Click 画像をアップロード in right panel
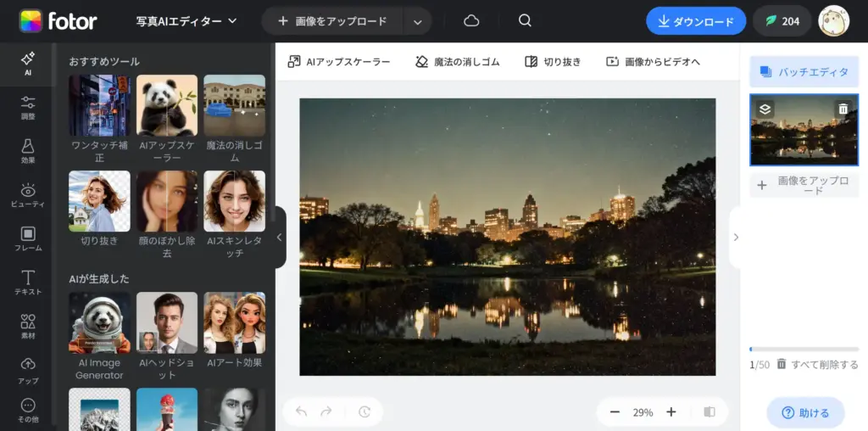The image size is (868, 431). coord(804,185)
